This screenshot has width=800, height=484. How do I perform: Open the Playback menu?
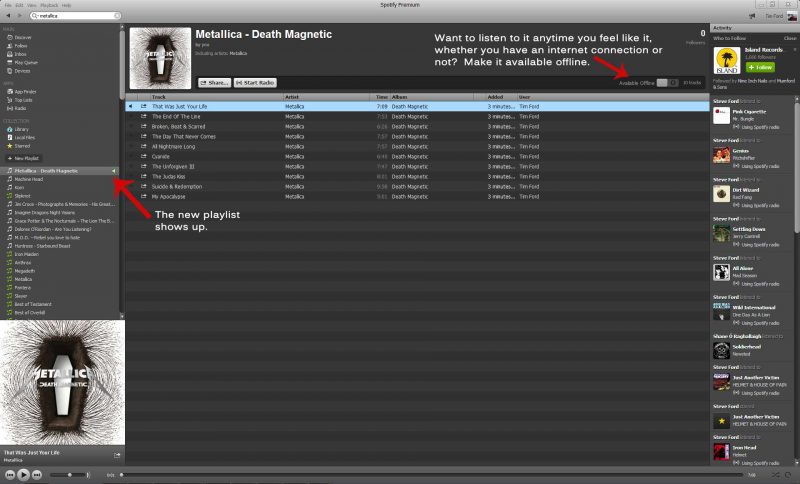coord(48,5)
